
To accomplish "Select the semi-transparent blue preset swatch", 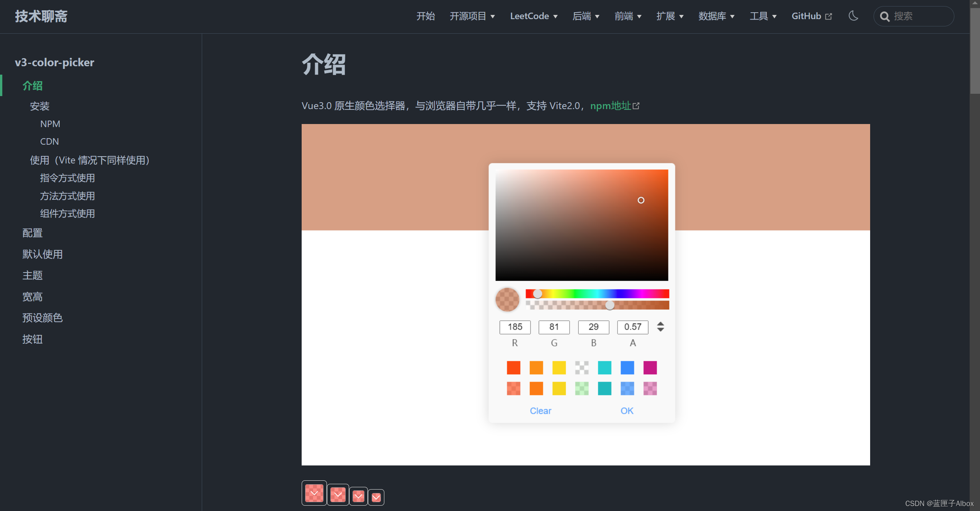I will tap(627, 388).
